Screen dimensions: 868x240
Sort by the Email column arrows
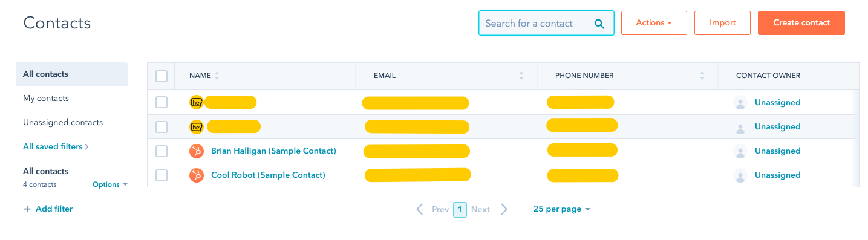(x=521, y=76)
